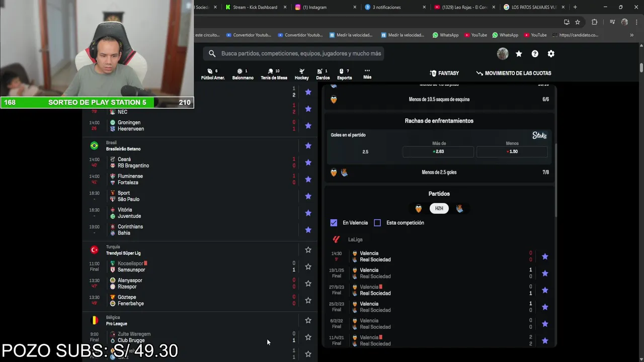The height and width of the screenshot is (362, 644).
Task: Open the user profile avatar on the sports site
Action: pyautogui.click(x=503, y=54)
